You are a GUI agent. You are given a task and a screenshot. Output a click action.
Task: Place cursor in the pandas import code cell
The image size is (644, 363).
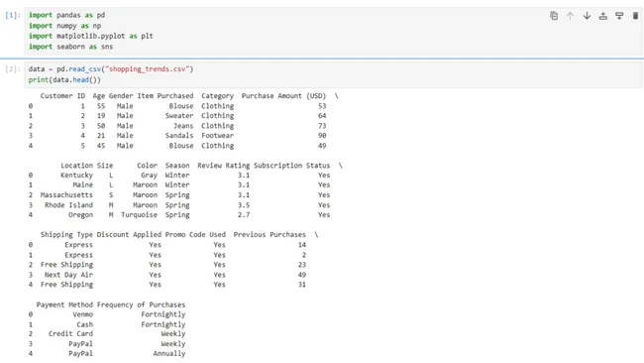click(333, 31)
